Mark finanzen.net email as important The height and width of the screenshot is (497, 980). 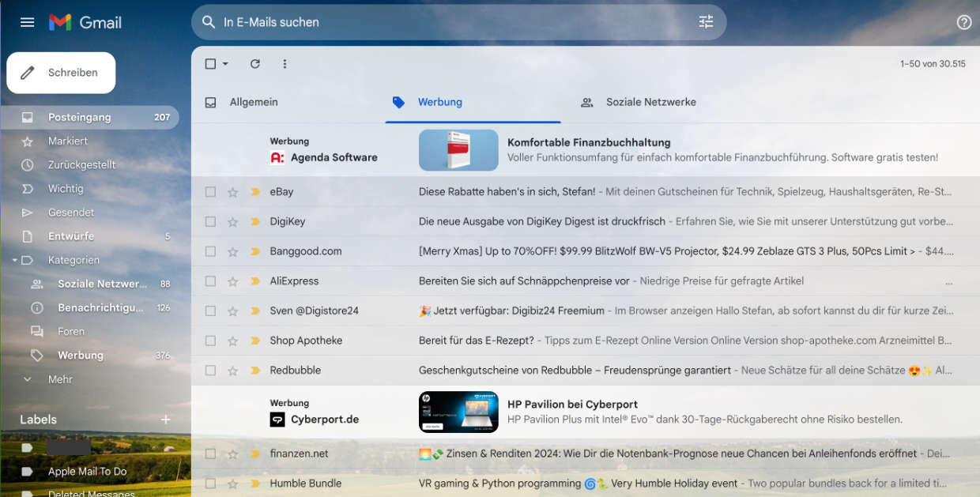pyautogui.click(x=255, y=454)
